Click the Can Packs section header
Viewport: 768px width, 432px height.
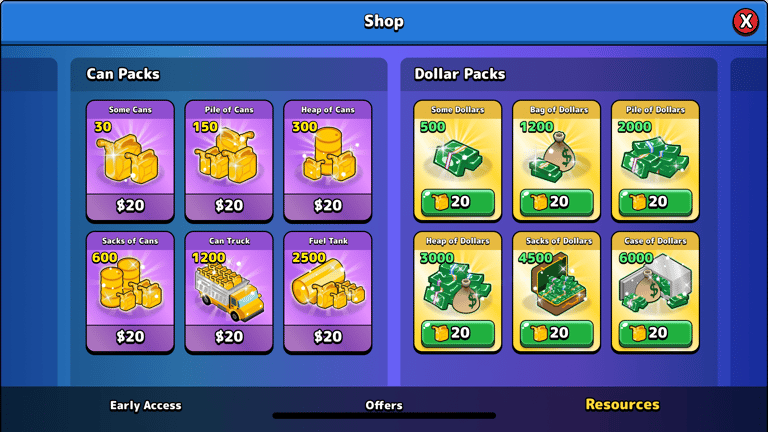click(123, 74)
